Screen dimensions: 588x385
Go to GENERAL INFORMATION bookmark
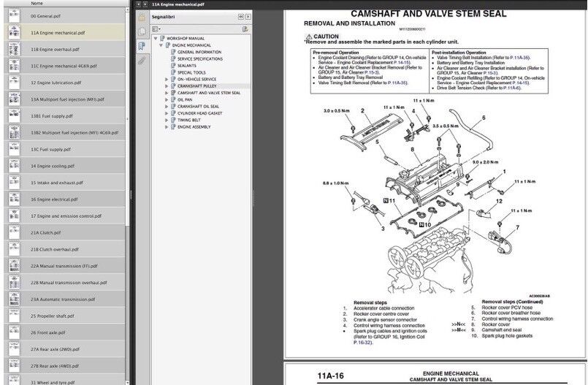[x=199, y=52]
